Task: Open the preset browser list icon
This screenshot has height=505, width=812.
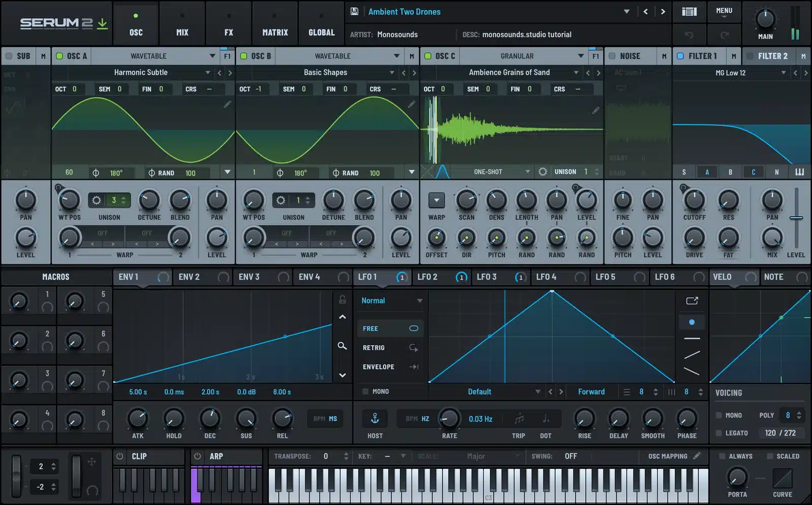Action: coord(689,12)
